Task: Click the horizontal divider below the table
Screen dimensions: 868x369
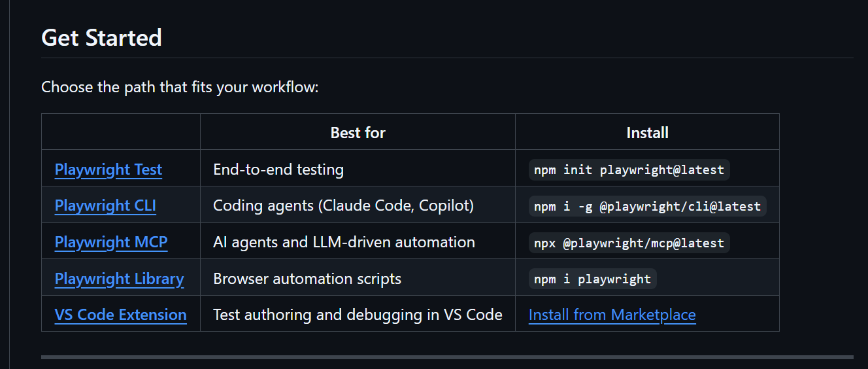Action: [447, 357]
